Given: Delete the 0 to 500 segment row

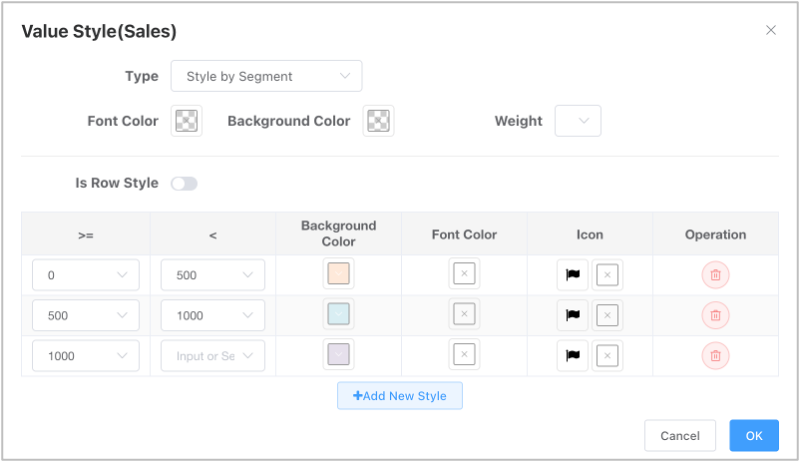Looking at the screenshot, I should tap(715, 275).
